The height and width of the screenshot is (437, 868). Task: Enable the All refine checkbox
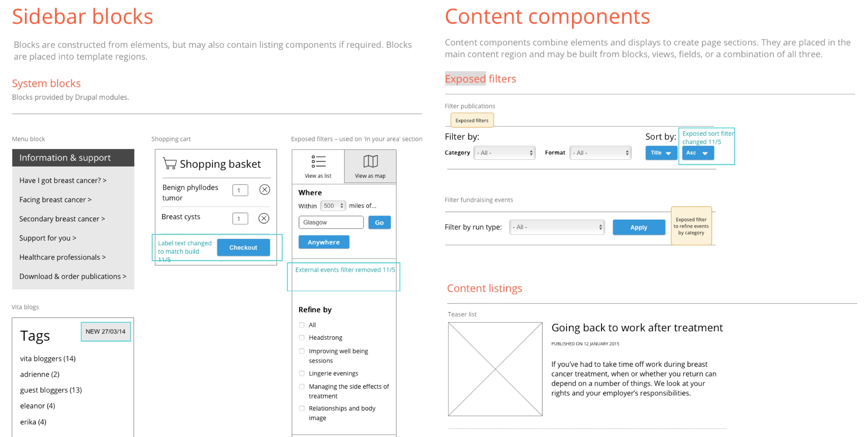point(302,325)
